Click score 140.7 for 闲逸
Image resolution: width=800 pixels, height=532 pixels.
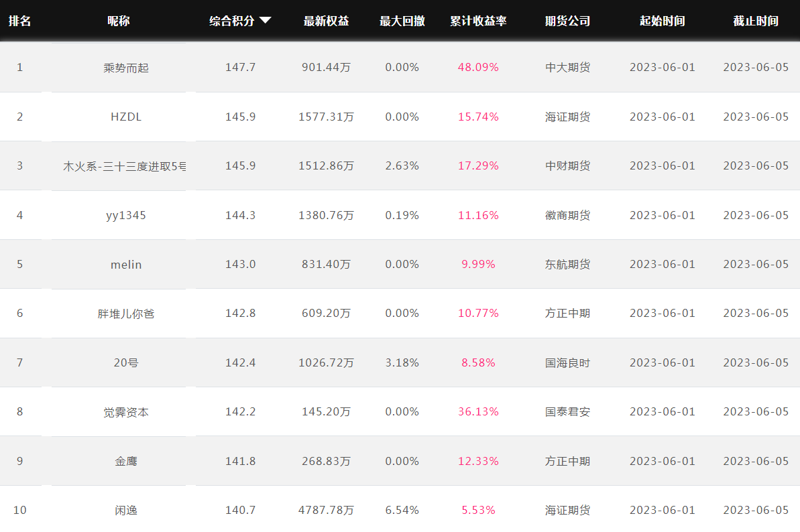pyautogui.click(x=240, y=510)
